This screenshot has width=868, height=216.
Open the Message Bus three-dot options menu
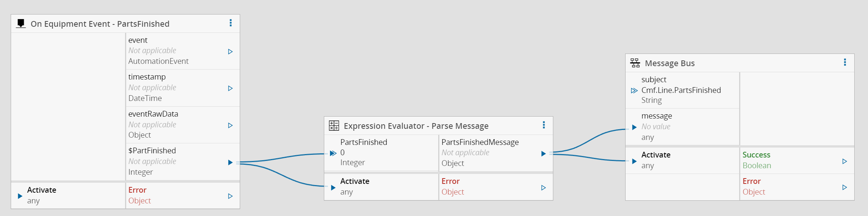pyautogui.click(x=845, y=62)
